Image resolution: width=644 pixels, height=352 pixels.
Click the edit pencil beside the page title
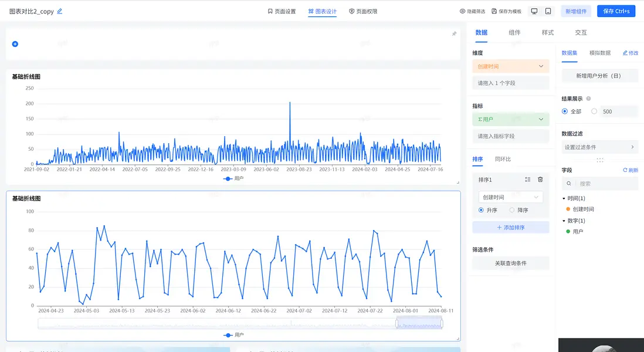coord(60,11)
